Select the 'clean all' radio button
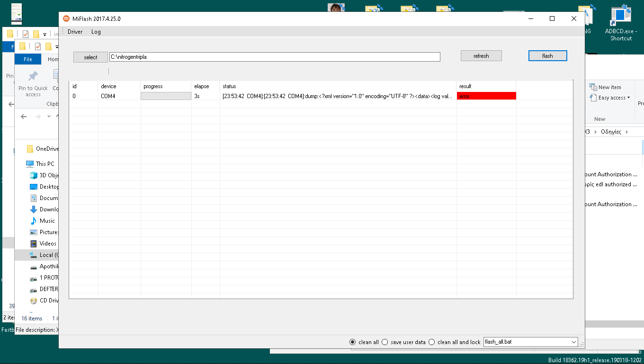 click(x=352, y=342)
